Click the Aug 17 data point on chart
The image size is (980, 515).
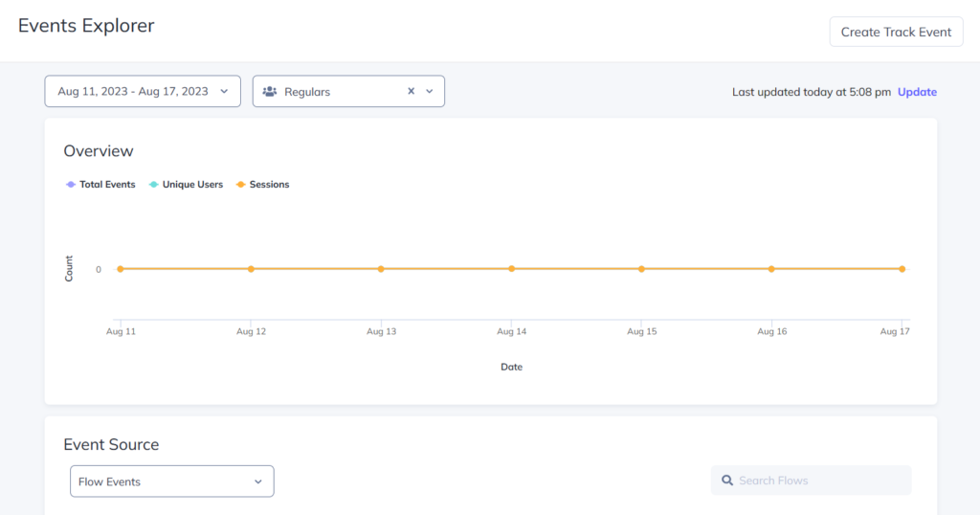(902, 269)
